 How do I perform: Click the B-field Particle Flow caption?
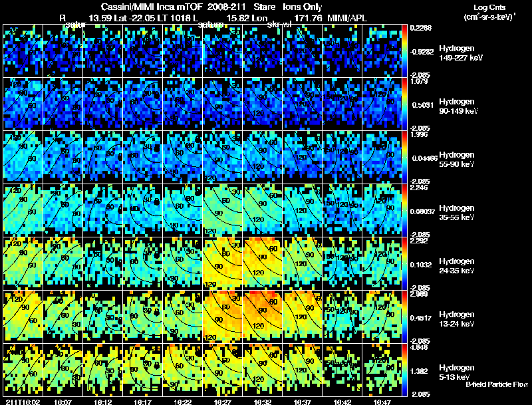tap(497, 384)
